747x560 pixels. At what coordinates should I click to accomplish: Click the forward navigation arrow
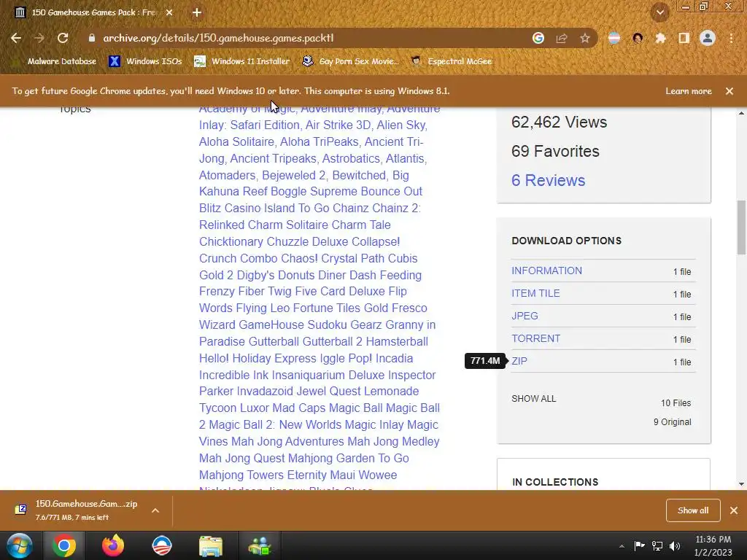(39, 38)
